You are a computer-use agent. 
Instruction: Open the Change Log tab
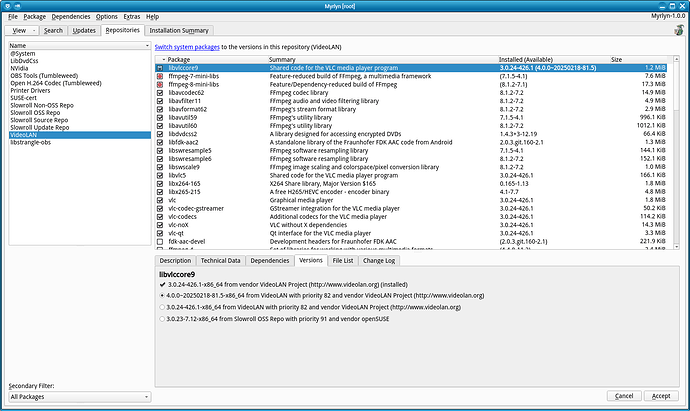coord(379,261)
